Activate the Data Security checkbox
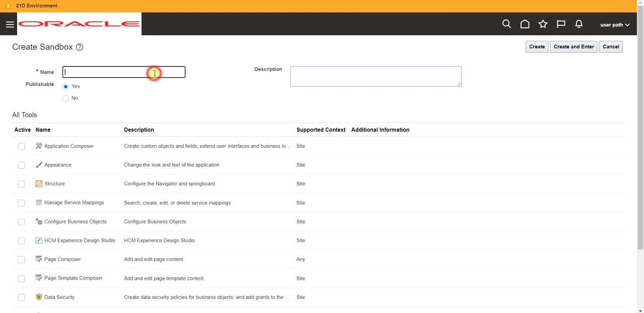 pyautogui.click(x=21, y=297)
